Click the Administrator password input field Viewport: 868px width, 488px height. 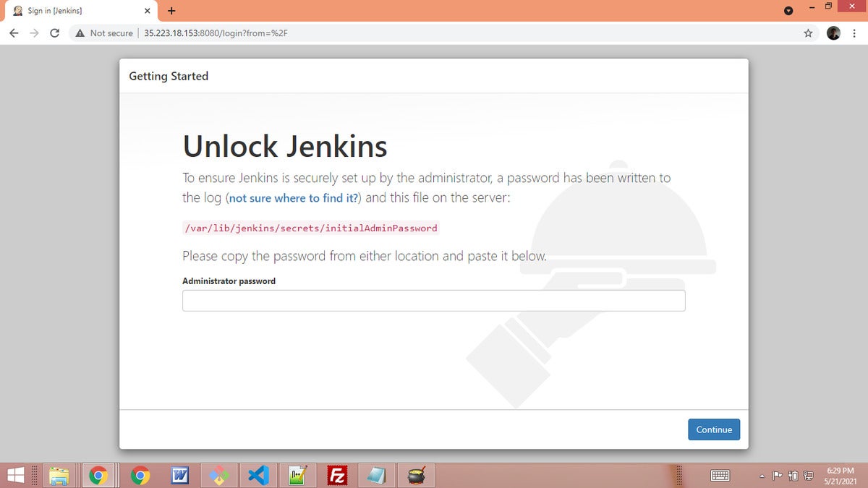pos(433,301)
